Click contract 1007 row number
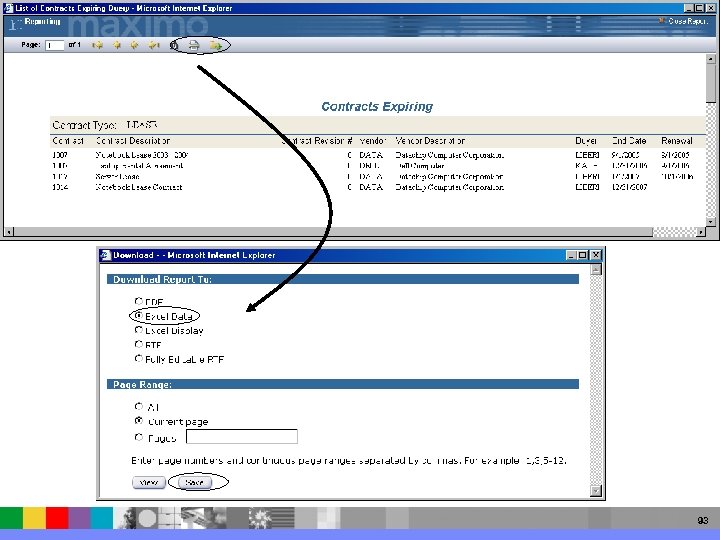The image size is (720, 540). tap(60, 155)
